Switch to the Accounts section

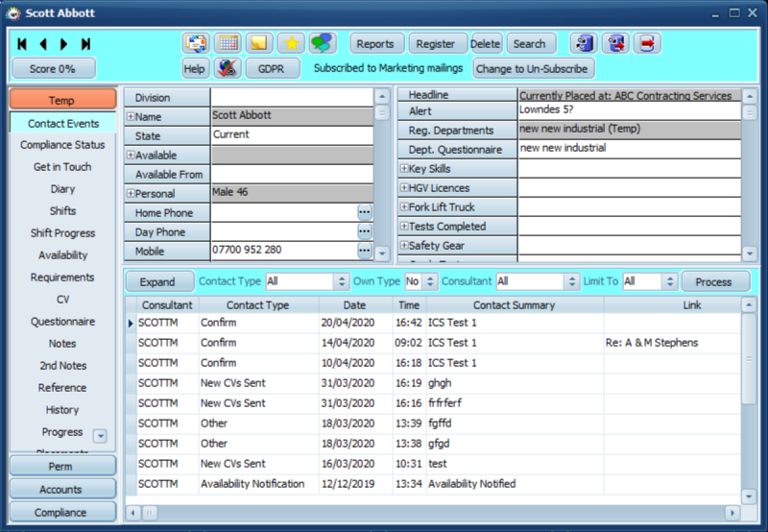[x=62, y=489]
